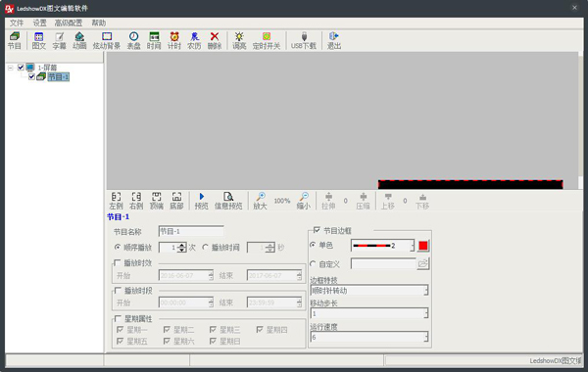Add a 时间 (time) area

[x=154, y=40]
